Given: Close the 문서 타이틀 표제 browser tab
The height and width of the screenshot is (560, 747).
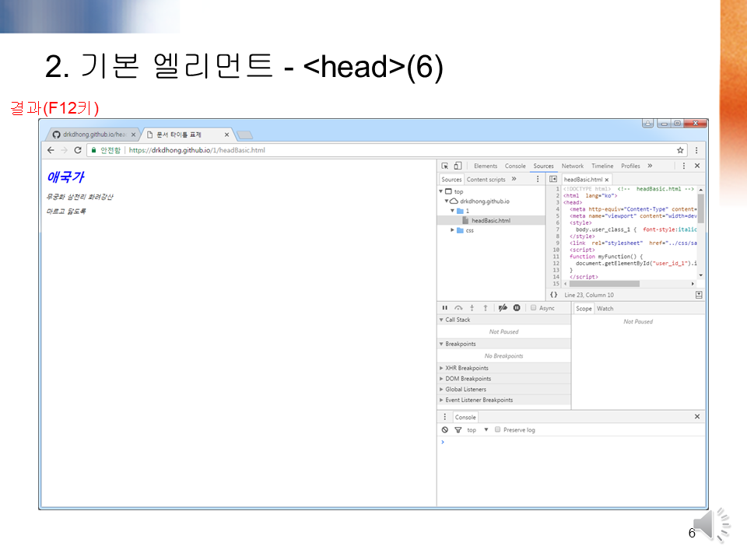Looking at the screenshot, I should pyautogui.click(x=226, y=135).
